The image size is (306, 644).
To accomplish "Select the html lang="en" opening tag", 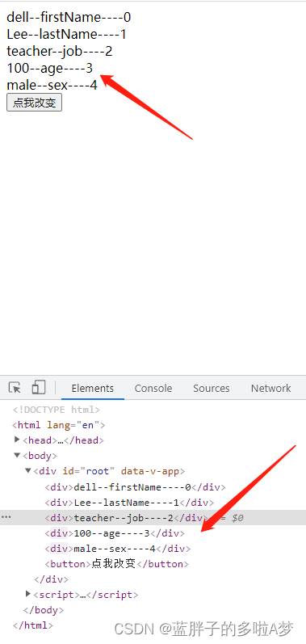I will (59, 425).
